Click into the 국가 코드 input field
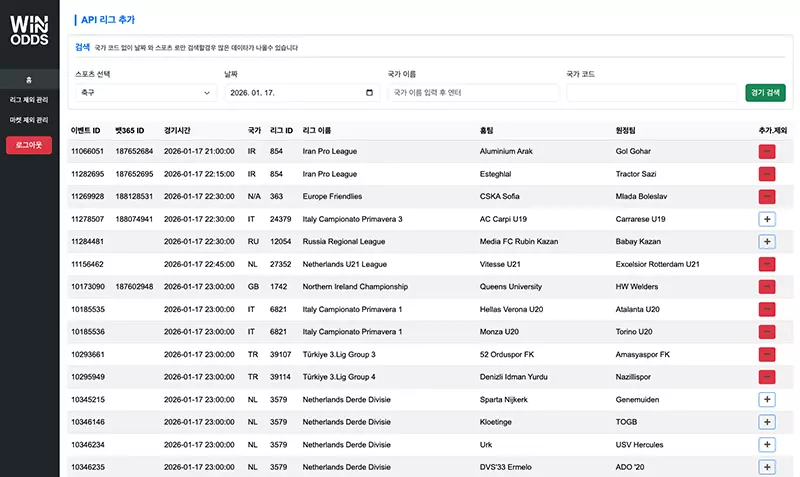The height and width of the screenshot is (477, 800). point(652,93)
